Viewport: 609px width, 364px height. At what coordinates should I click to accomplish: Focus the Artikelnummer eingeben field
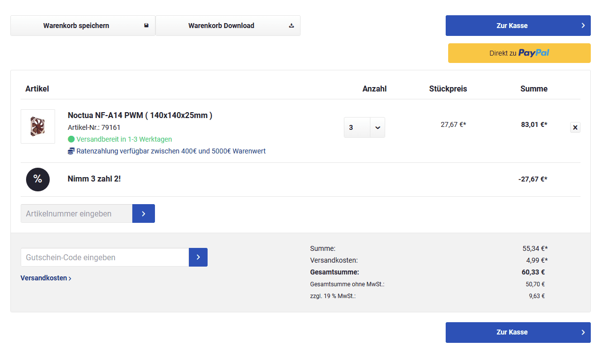coord(77,213)
